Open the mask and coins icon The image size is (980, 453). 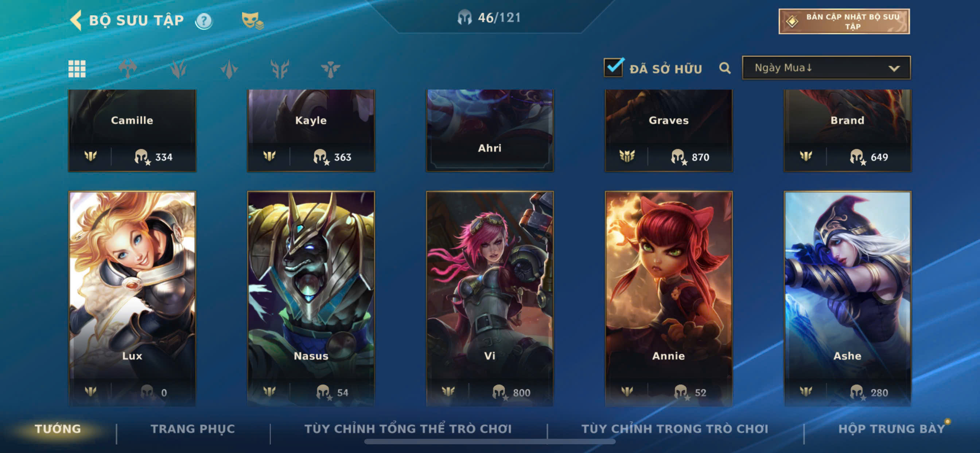coord(253,20)
